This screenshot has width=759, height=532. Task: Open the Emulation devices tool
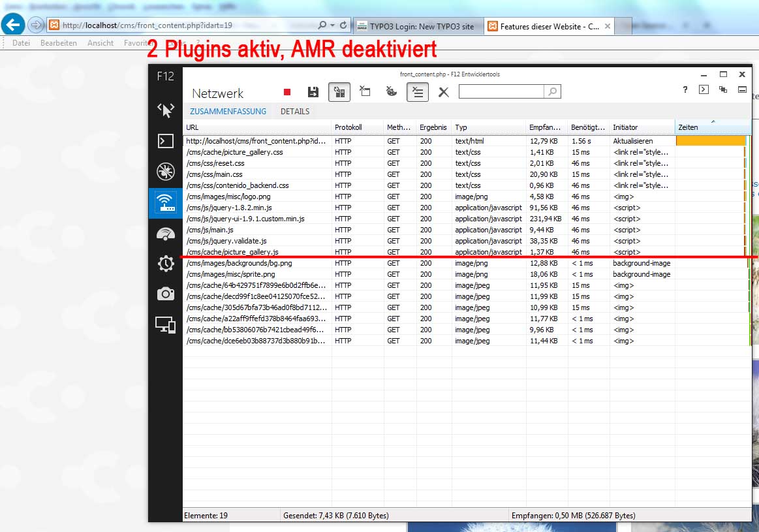point(165,324)
